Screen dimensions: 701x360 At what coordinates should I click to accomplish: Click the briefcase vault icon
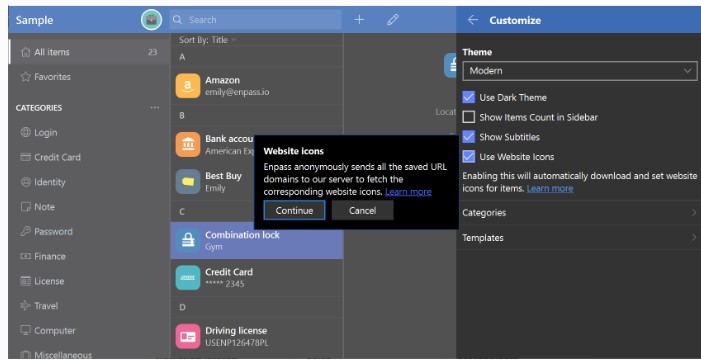pos(152,20)
